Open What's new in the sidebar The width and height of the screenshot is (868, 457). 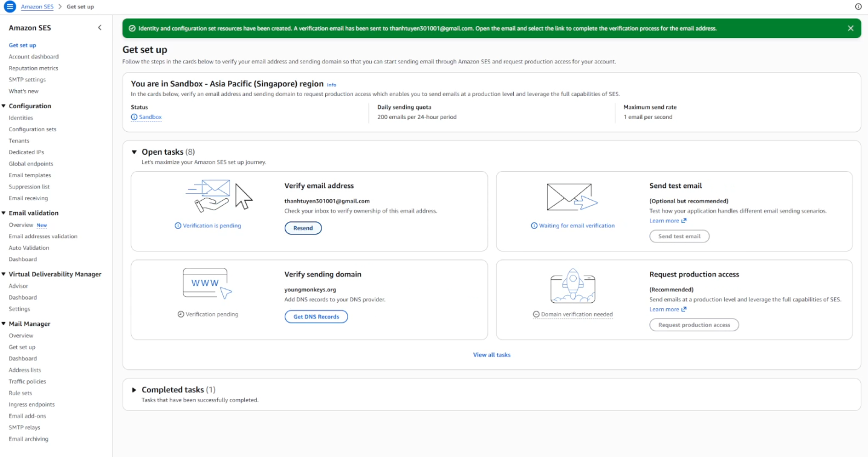pyautogui.click(x=24, y=91)
